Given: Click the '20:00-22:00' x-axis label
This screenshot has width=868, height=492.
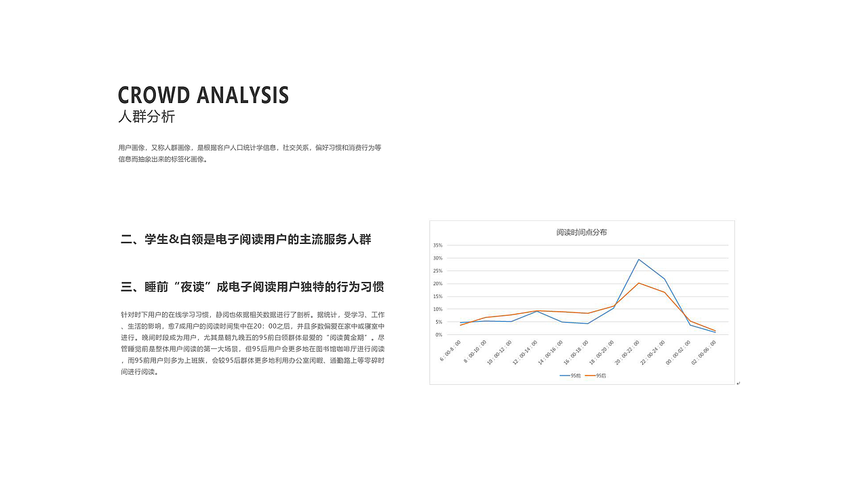Looking at the screenshot, I should click(626, 352).
